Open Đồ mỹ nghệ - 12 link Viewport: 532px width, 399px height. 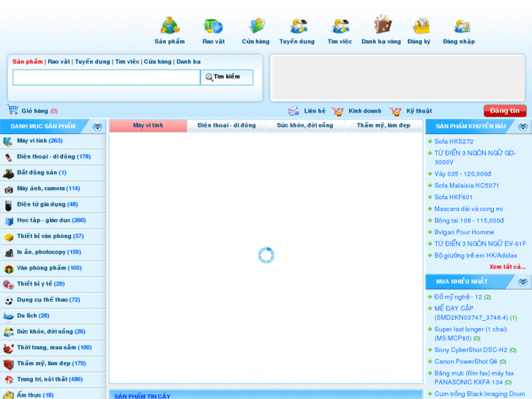pos(458,297)
